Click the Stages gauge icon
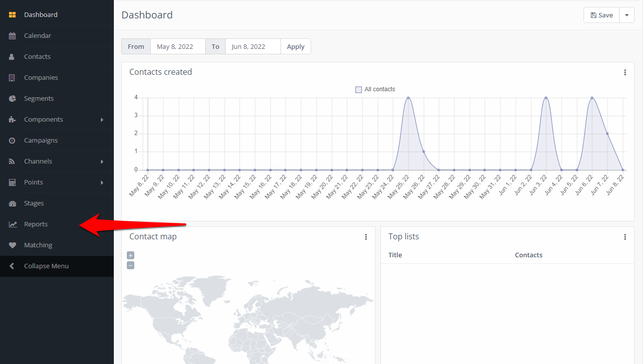The image size is (643, 364). coord(12,203)
